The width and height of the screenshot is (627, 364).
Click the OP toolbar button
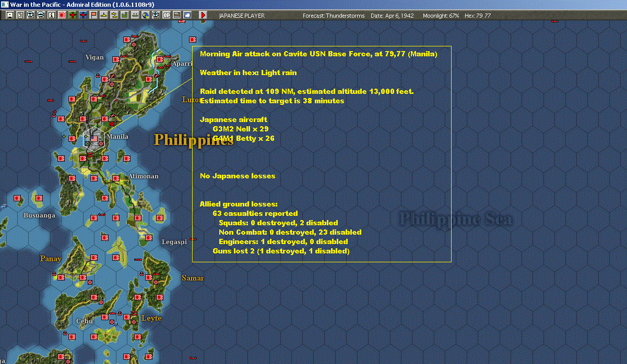pyautogui.click(x=167, y=15)
